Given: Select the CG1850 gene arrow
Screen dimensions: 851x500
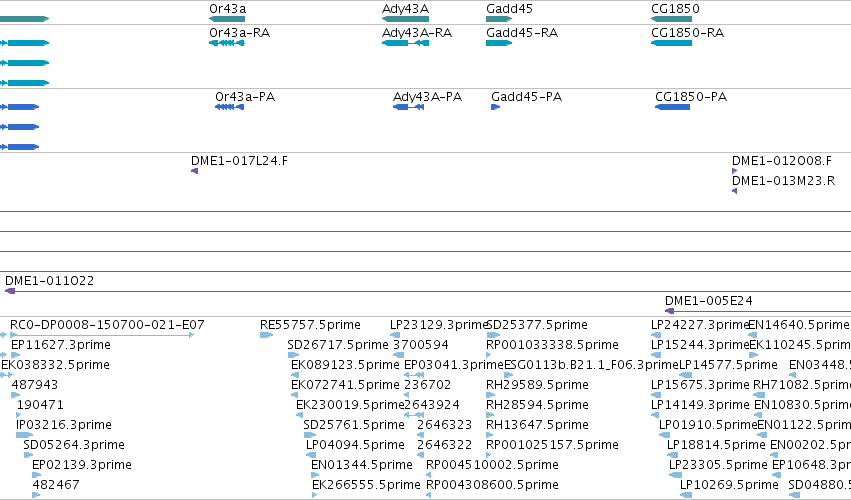Looking at the screenshot, I should pyautogui.click(x=671, y=19).
